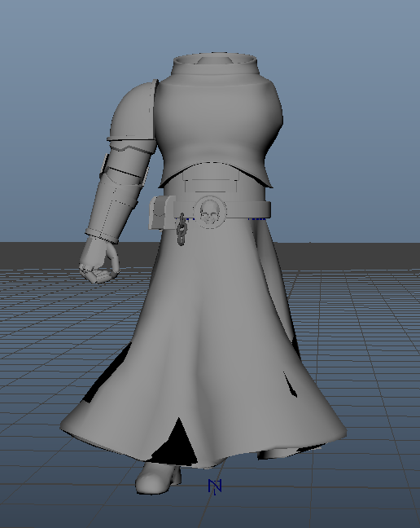Select the rounded shoulder pauldron armor
Screen dimensions: 420x528
coord(133,111)
